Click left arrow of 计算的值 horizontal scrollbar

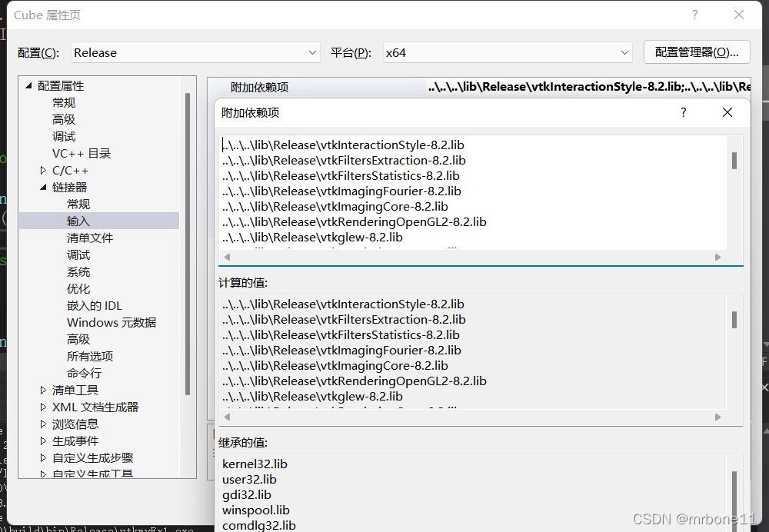pyautogui.click(x=227, y=417)
